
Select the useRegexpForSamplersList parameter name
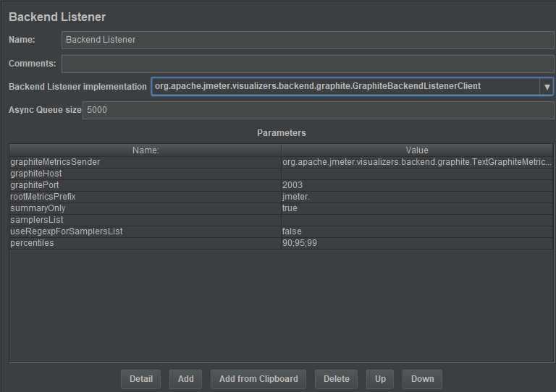click(145, 231)
